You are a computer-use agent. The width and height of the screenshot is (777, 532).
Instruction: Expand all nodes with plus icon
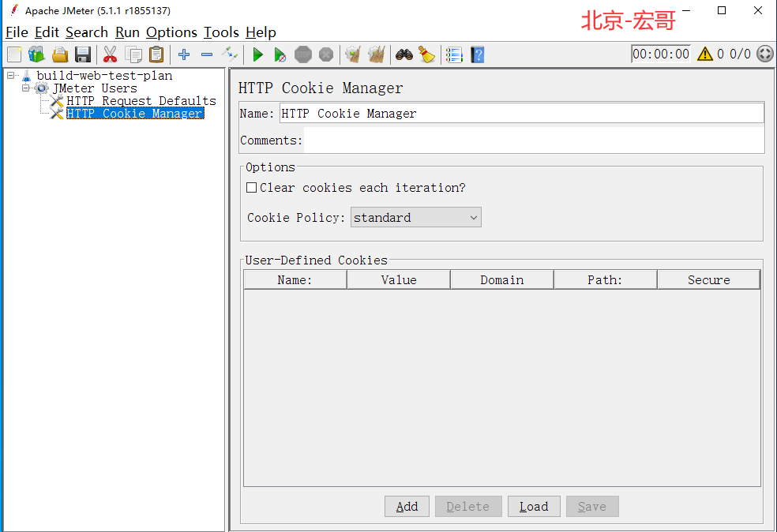184,54
